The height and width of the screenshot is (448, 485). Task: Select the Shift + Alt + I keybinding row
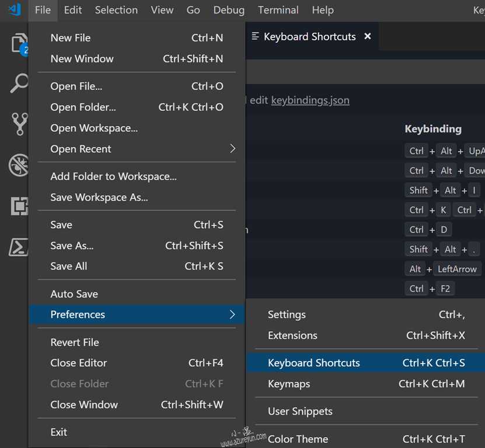[365, 190]
